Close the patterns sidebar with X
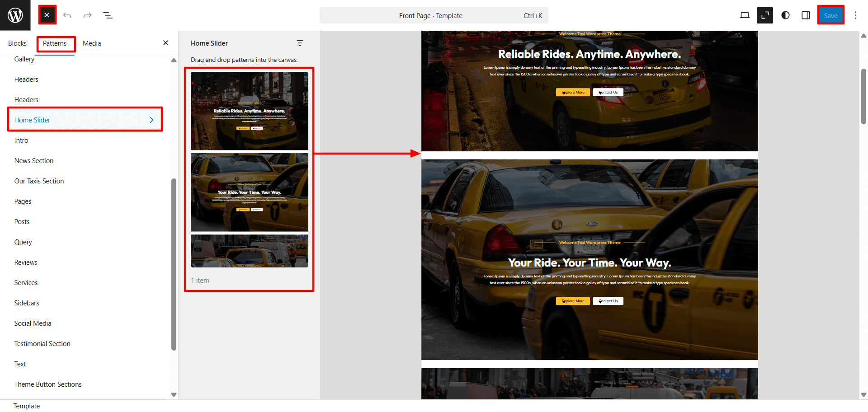Screen dimensions: 868x412 (165, 43)
